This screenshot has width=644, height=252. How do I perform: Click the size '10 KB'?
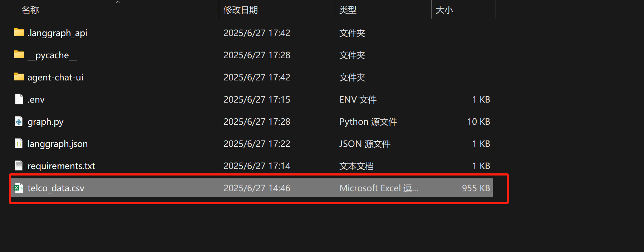click(x=479, y=122)
